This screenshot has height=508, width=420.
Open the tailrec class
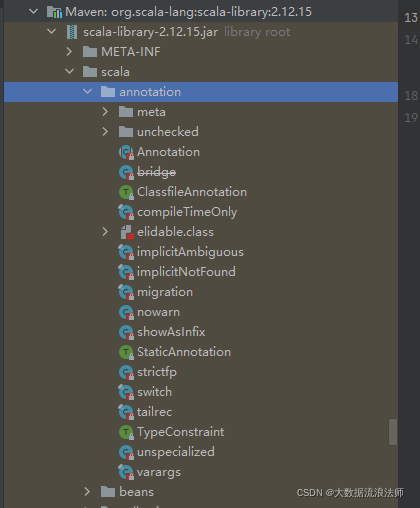click(x=155, y=412)
